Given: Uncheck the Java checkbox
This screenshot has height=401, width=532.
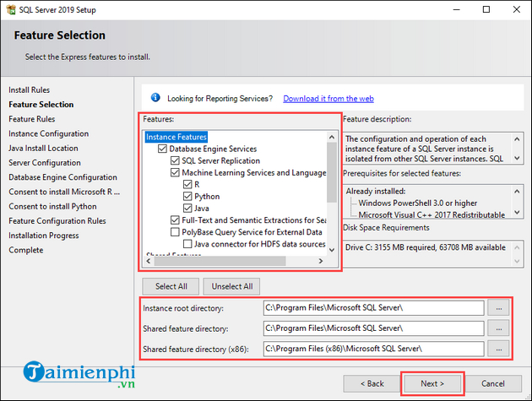Looking at the screenshot, I should pyautogui.click(x=187, y=209).
